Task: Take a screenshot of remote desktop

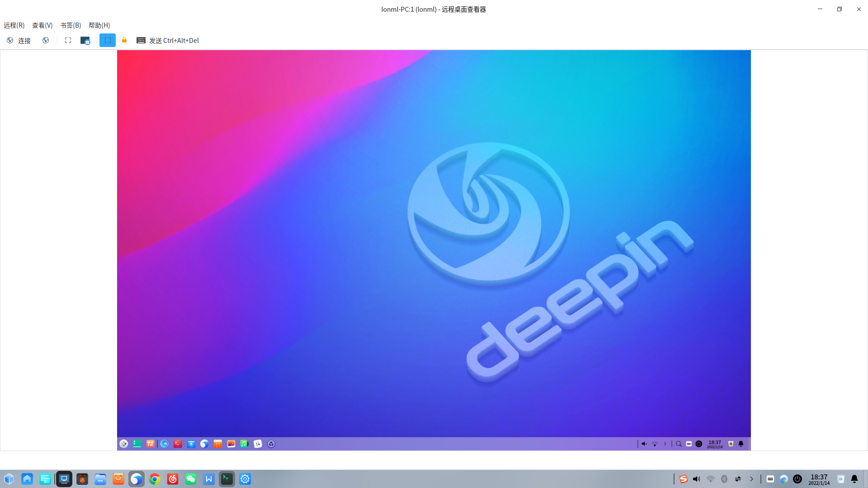Action: tap(85, 41)
